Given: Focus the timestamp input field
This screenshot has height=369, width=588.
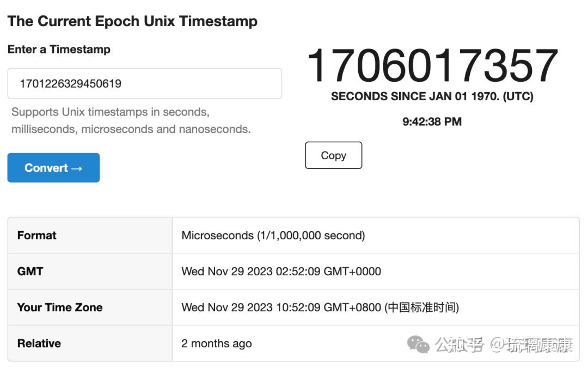Looking at the screenshot, I should coord(144,83).
